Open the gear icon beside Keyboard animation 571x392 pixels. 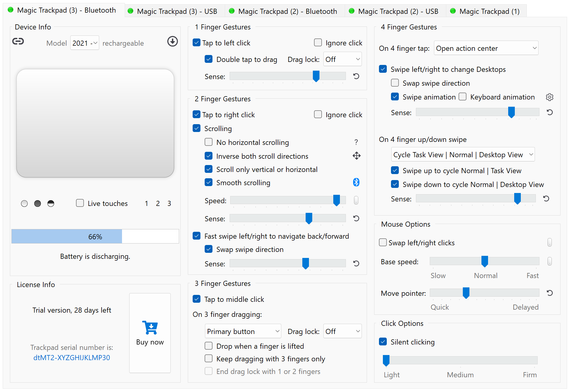click(550, 97)
